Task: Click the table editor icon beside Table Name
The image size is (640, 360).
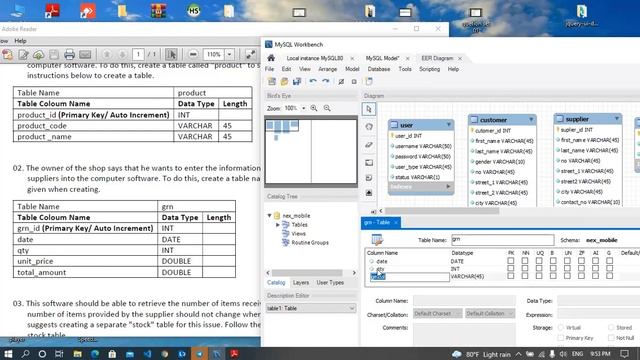Action: pyautogui.click(x=377, y=240)
